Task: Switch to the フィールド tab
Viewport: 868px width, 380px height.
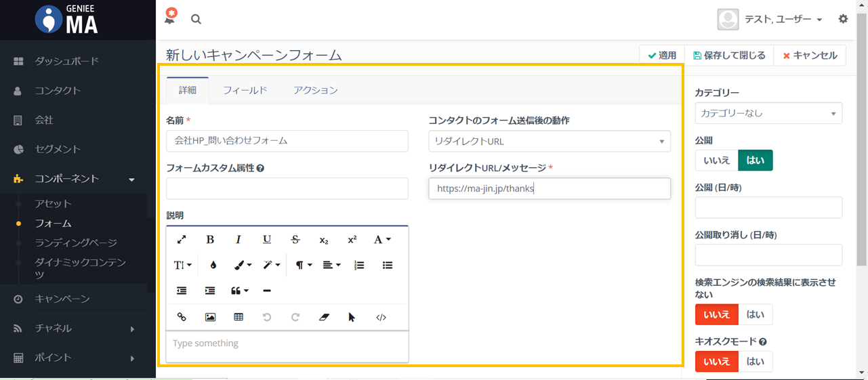Action: pyautogui.click(x=245, y=90)
